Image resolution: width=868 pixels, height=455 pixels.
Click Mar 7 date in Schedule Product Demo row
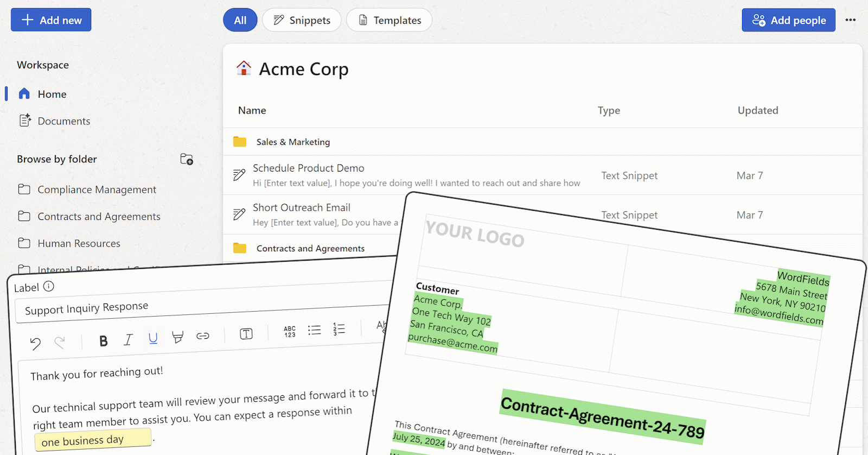[750, 175]
